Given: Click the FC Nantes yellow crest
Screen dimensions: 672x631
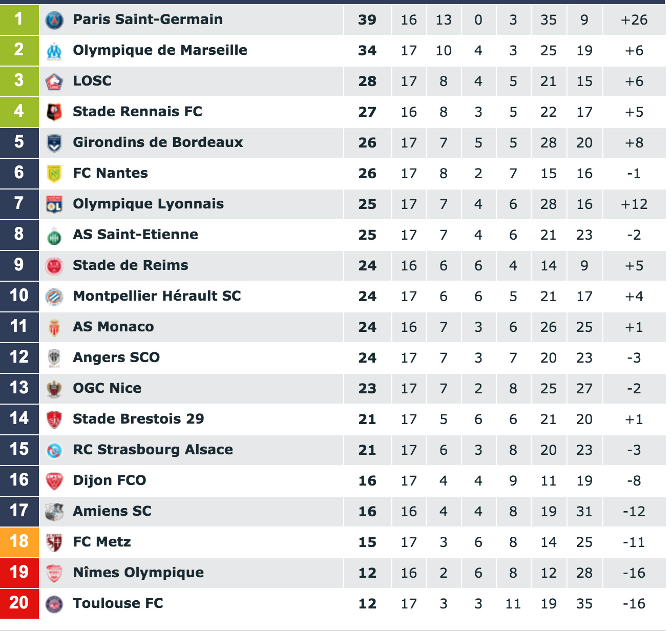Looking at the screenshot, I should 54,174.
